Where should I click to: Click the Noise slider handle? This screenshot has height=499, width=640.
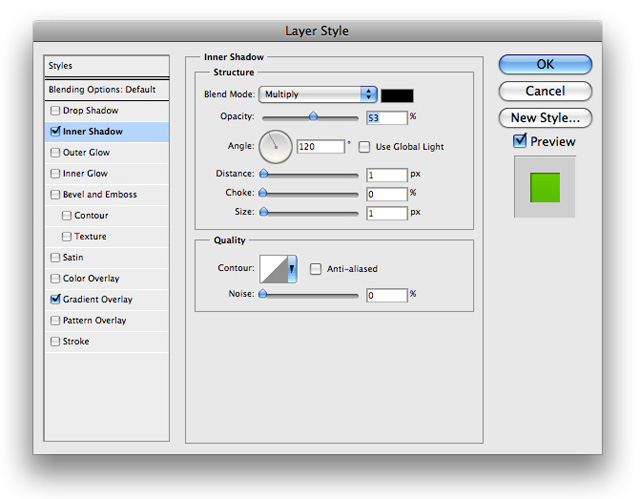(263, 294)
